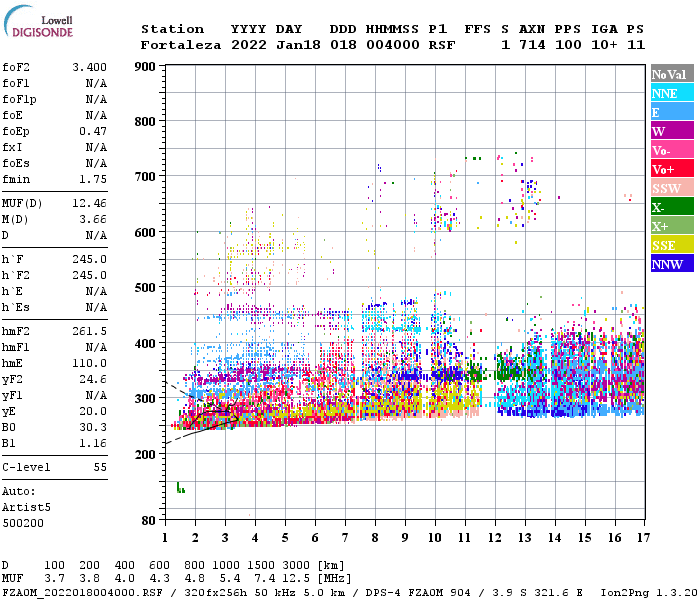Click the Lowell Digisonde logo
700x600 pixels.
(x=38, y=21)
